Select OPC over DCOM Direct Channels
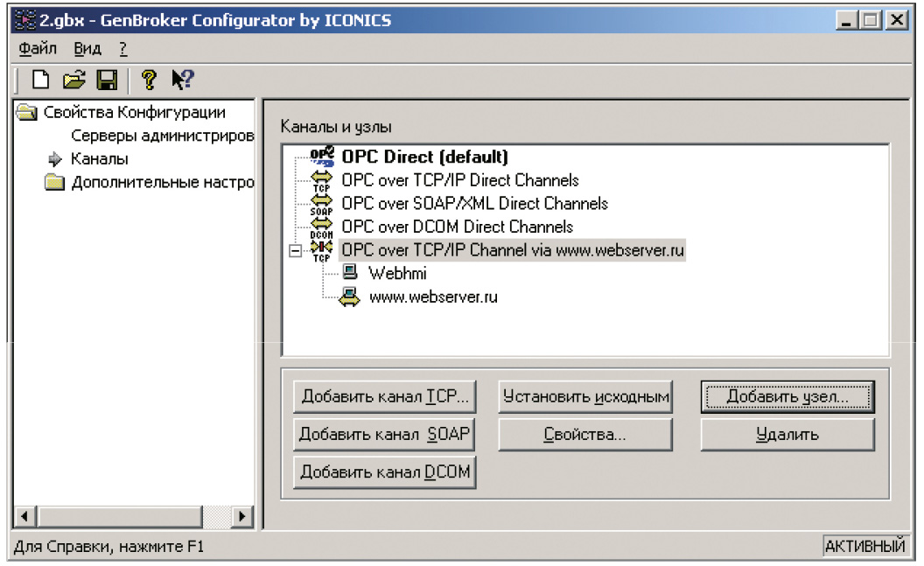The width and height of the screenshot is (924, 566). pos(458,227)
